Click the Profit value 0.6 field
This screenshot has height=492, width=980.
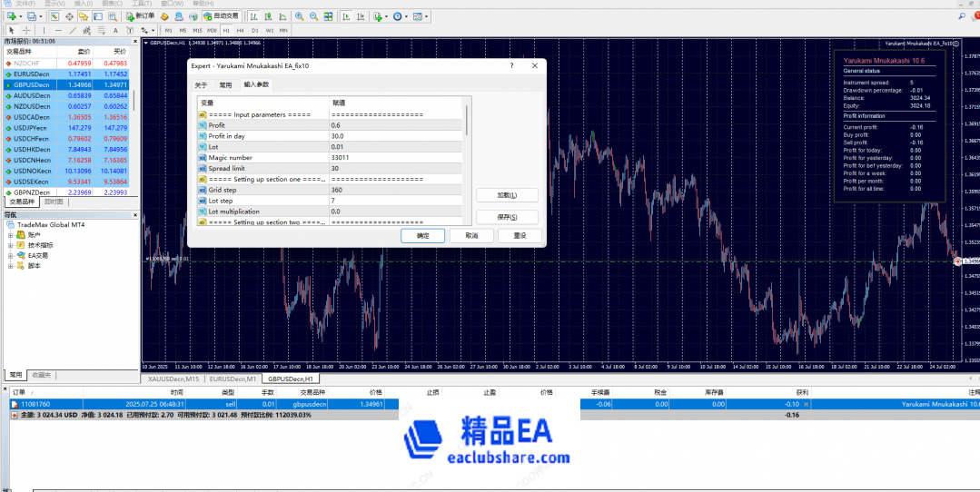pos(396,125)
